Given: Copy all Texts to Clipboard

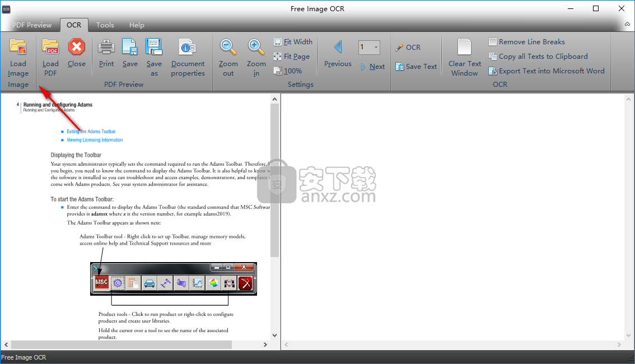Looking at the screenshot, I should click(538, 57).
